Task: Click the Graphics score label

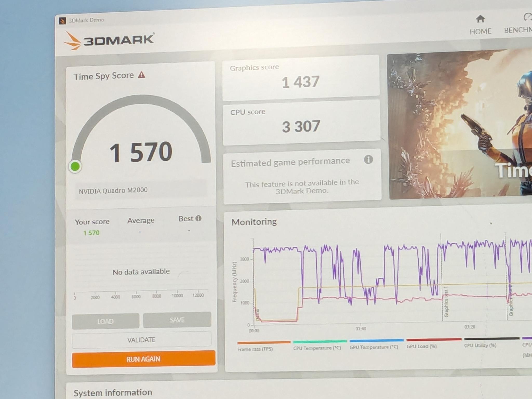Action: (x=254, y=68)
